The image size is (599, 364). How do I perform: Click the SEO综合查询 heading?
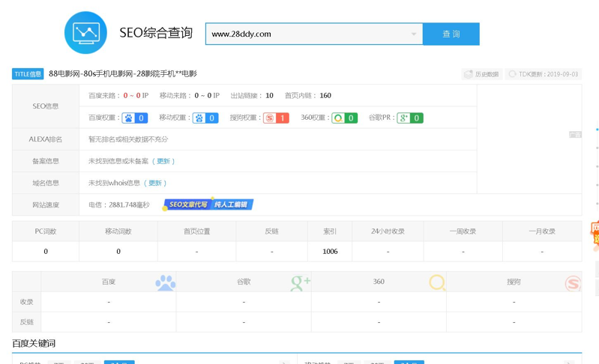coord(156,33)
